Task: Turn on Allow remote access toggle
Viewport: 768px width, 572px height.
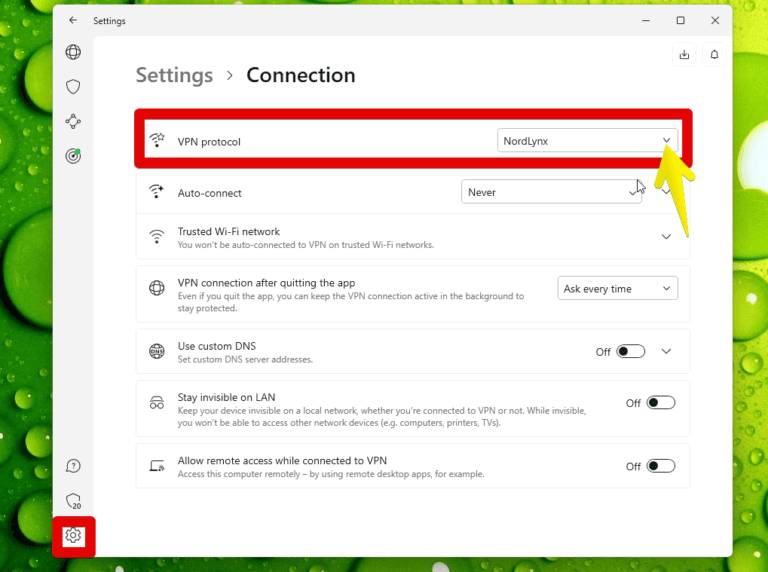Action: point(660,466)
